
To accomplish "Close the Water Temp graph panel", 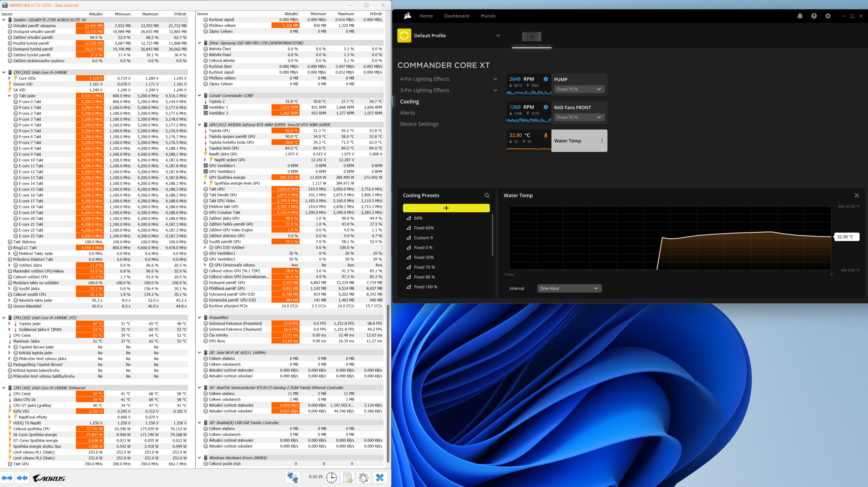I will pyautogui.click(x=857, y=195).
